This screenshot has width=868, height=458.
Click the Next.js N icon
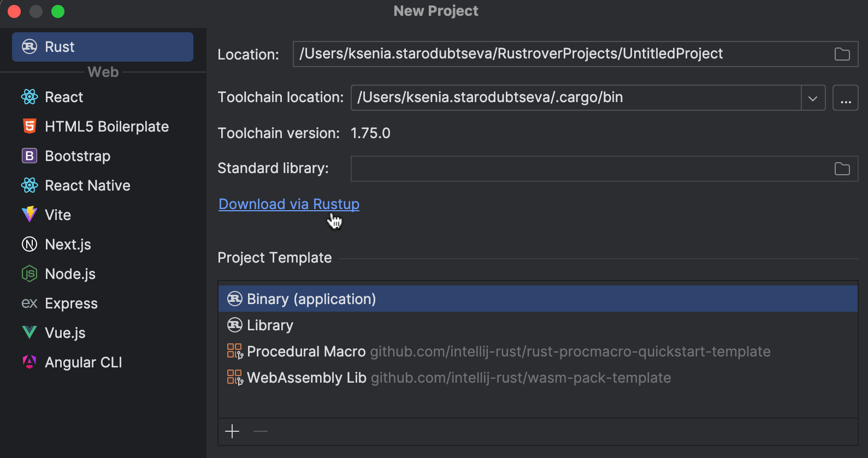click(29, 244)
